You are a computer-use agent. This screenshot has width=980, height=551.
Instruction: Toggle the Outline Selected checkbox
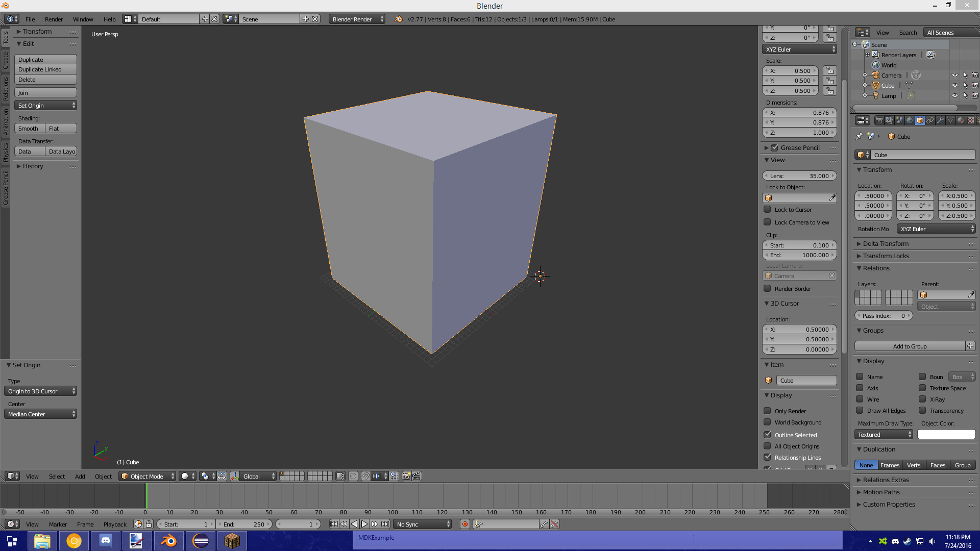pos(767,435)
